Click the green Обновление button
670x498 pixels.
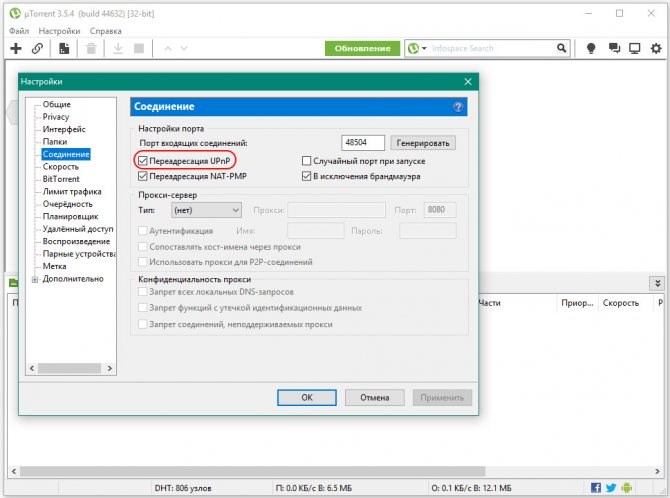coord(362,48)
